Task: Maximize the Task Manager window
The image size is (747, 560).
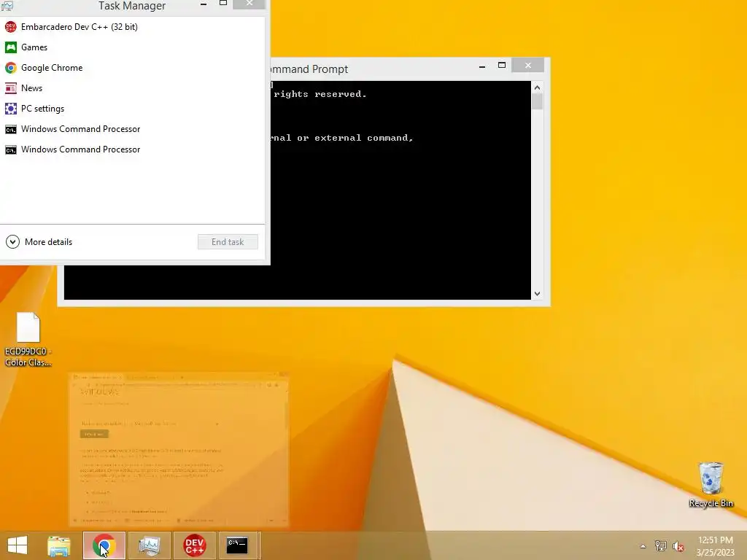Action: click(223, 4)
